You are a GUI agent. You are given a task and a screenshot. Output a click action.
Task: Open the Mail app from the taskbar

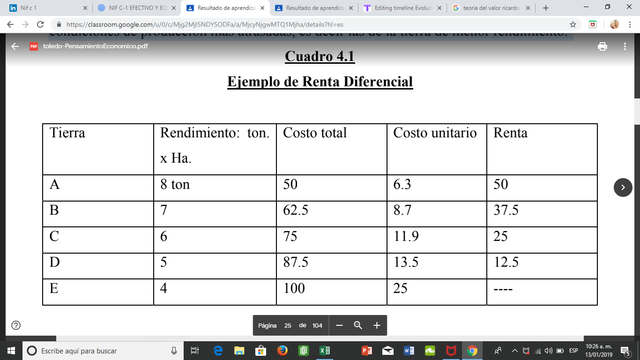[x=388, y=351]
